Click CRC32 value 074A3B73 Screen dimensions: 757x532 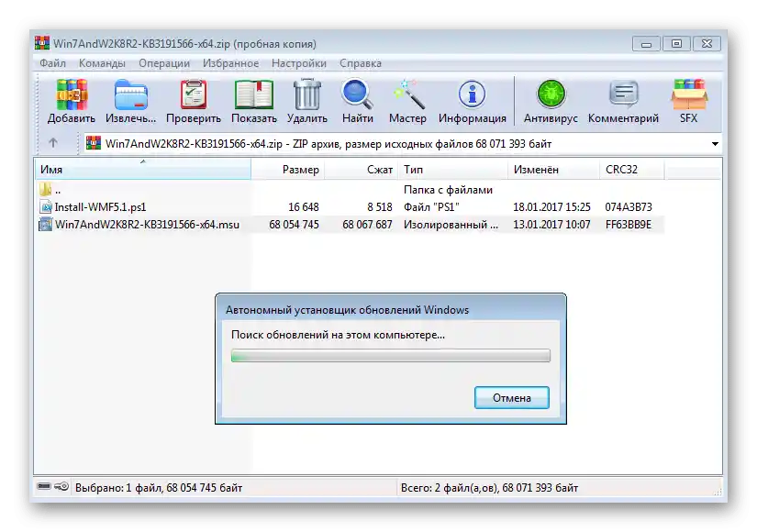coord(629,207)
